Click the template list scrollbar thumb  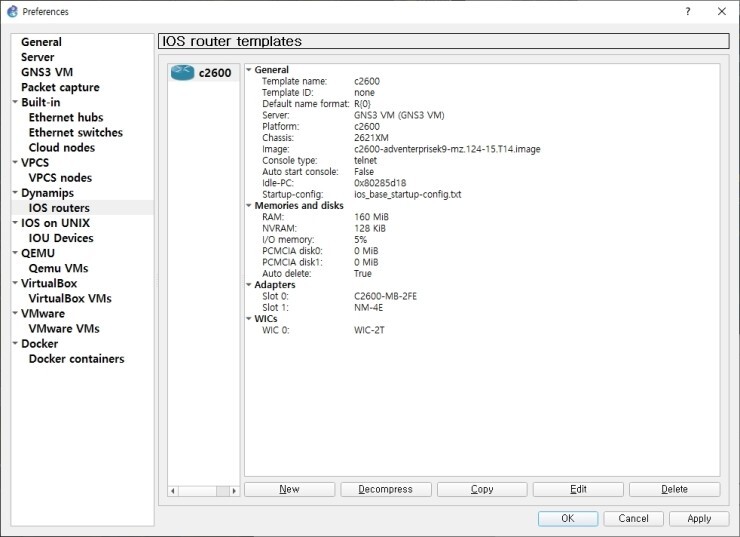point(223,491)
